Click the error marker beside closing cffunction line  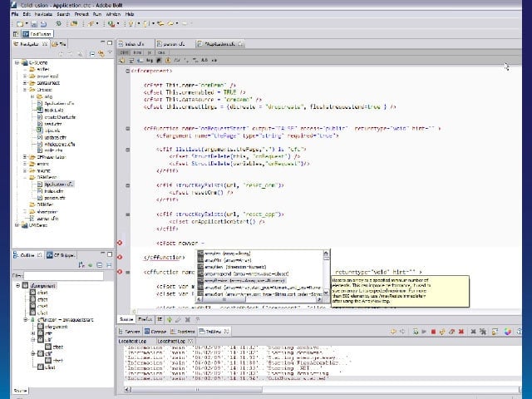[x=120, y=258]
